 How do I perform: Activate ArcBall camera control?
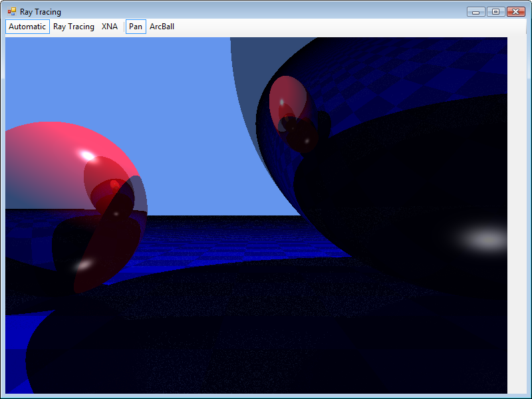point(162,27)
